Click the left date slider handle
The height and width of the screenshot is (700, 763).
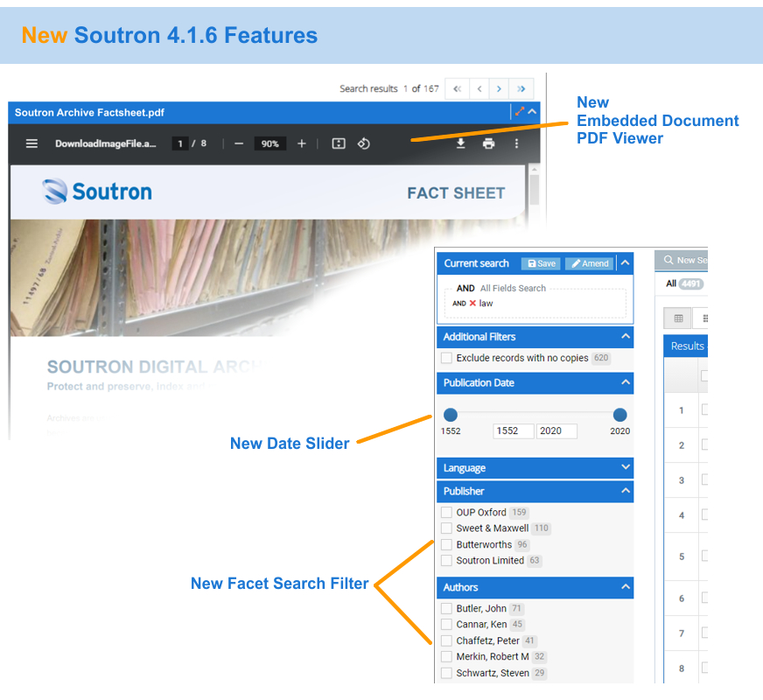coord(451,415)
